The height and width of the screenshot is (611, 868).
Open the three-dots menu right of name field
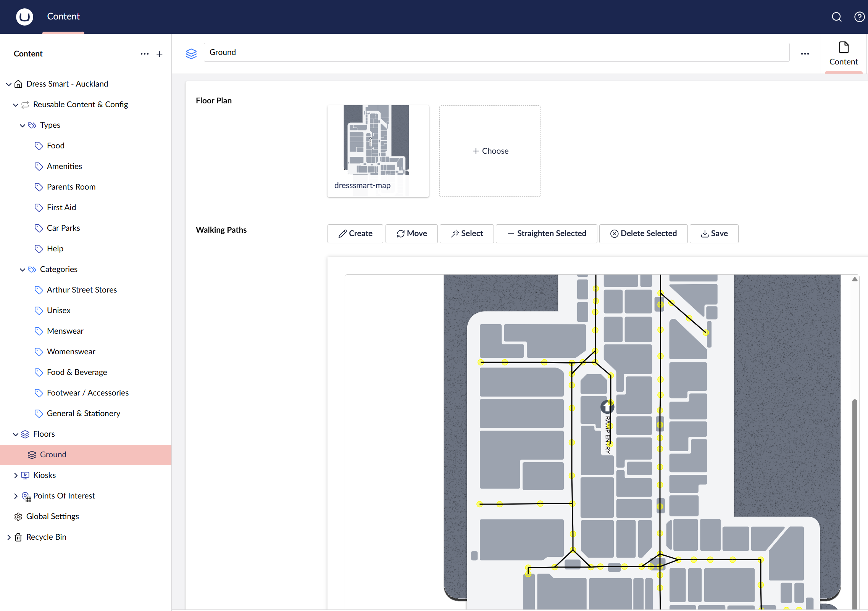click(805, 54)
